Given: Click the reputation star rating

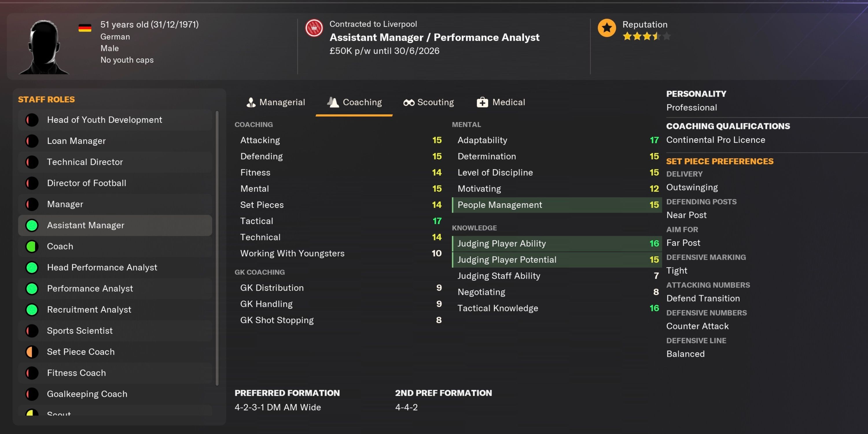Looking at the screenshot, I should (646, 36).
